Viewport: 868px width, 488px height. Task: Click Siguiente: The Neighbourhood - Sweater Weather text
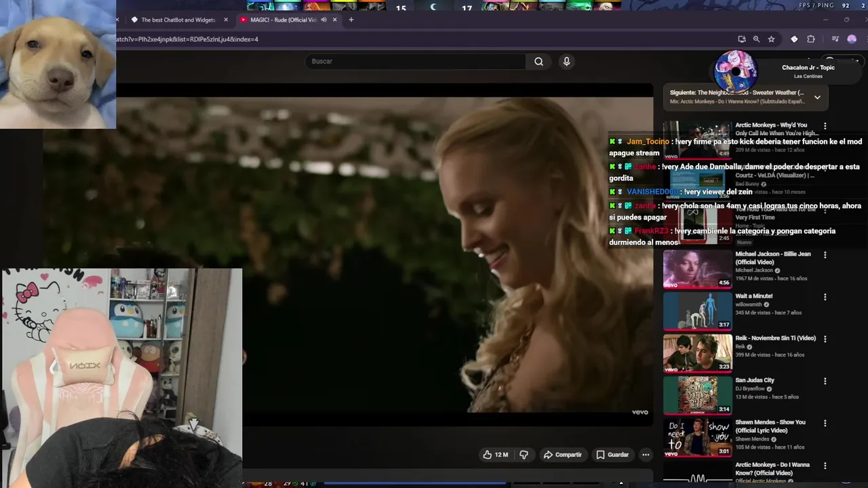coord(736,93)
